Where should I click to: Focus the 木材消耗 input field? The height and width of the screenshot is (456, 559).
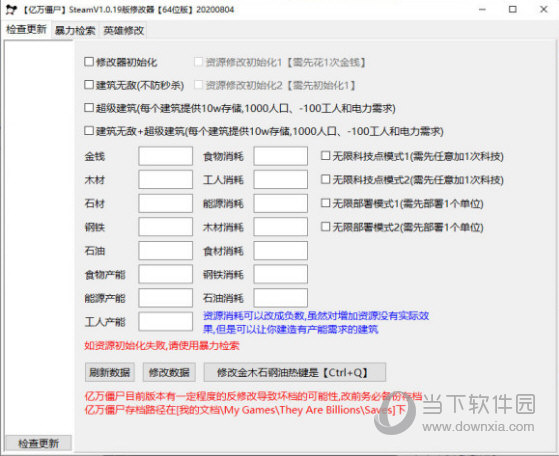(x=281, y=227)
